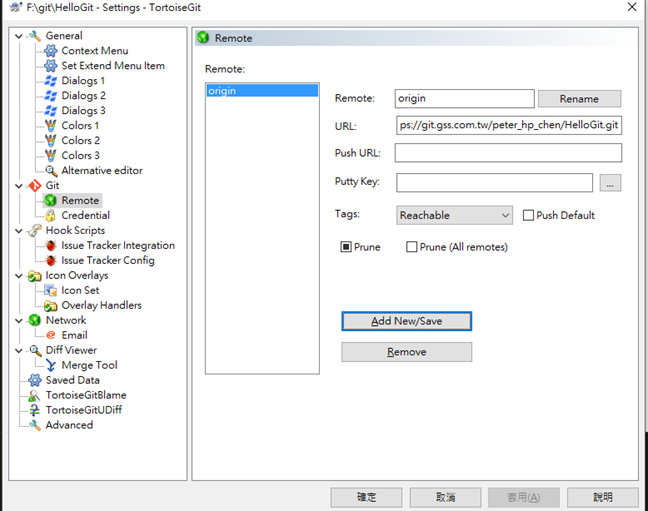
Task: Collapse the Git tree node
Action: (19, 186)
